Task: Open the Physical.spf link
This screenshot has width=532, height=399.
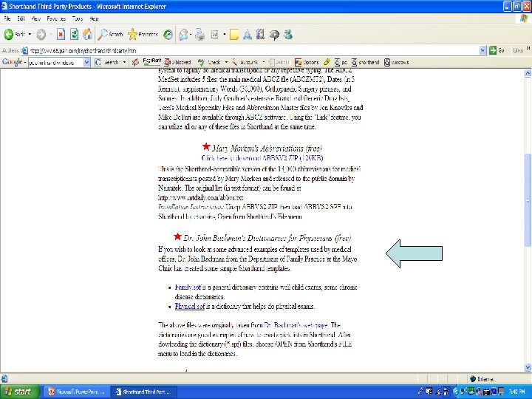Action: tap(190, 306)
